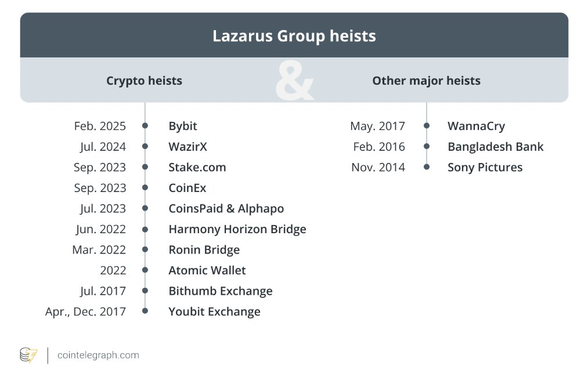588x384 pixels.
Task: Select the Crypto heists heading
Action: pos(145,81)
